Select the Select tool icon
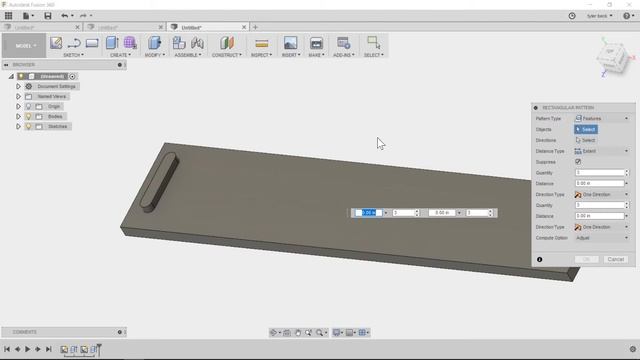Screen dimensions: 640x360 [x=373, y=43]
